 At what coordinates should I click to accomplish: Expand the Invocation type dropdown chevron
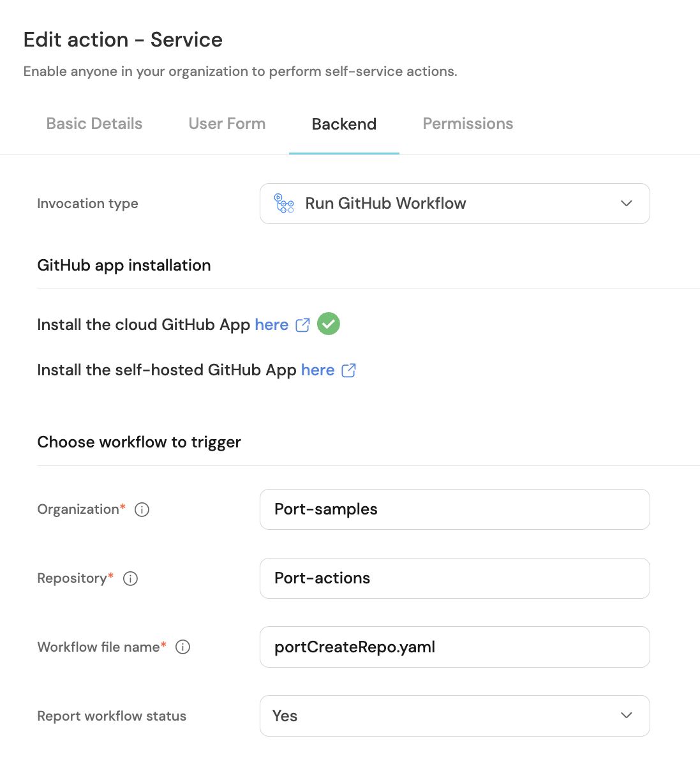(626, 203)
